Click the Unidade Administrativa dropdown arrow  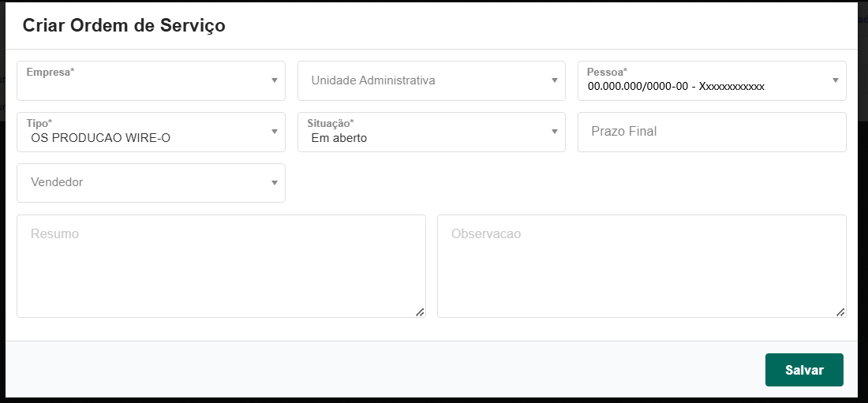coord(555,80)
